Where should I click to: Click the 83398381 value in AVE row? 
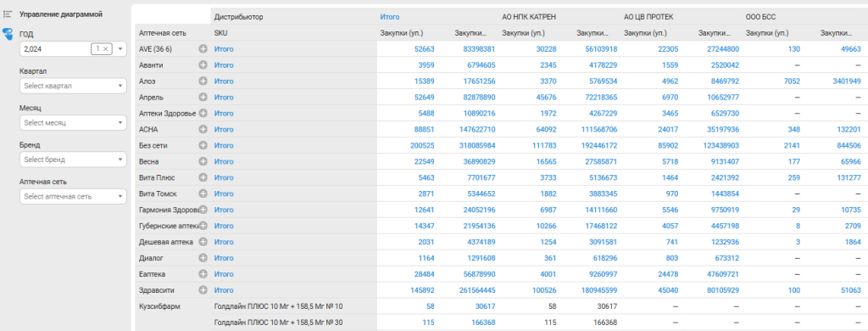479,48
